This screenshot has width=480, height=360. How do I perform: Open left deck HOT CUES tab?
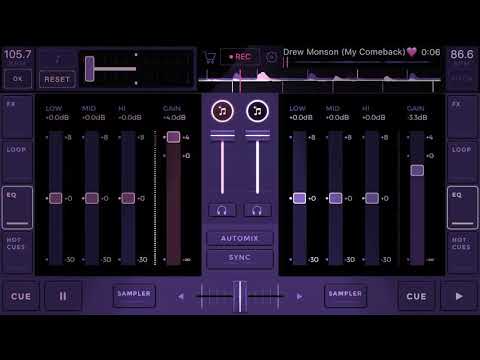[18, 252]
